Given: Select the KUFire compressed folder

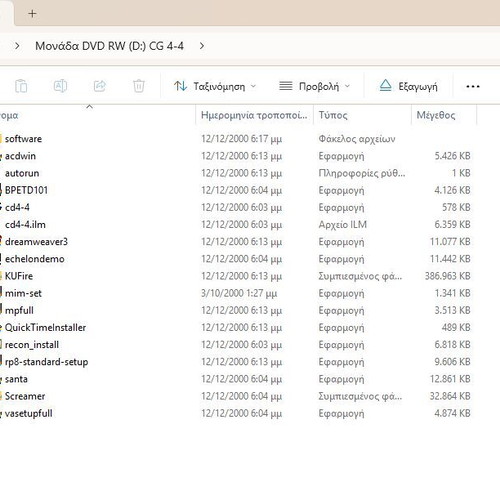Looking at the screenshot, I should pyautogui.click(x=19, y=276).
